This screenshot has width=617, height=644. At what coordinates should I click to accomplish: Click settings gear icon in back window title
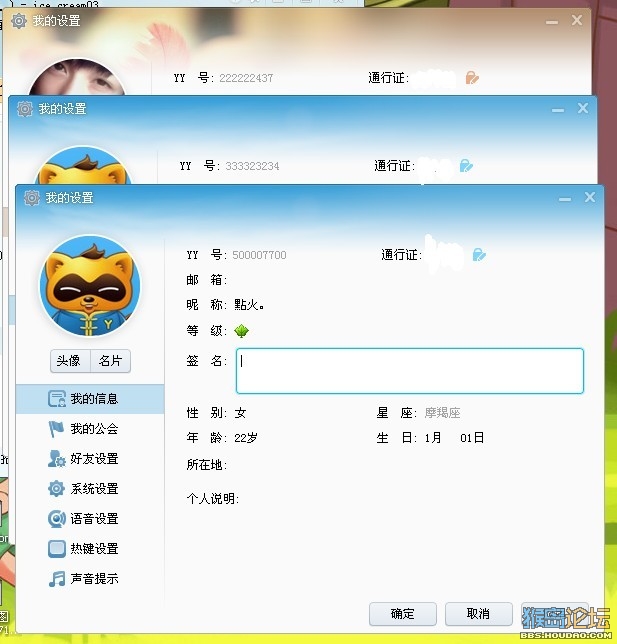pos(18,21)
